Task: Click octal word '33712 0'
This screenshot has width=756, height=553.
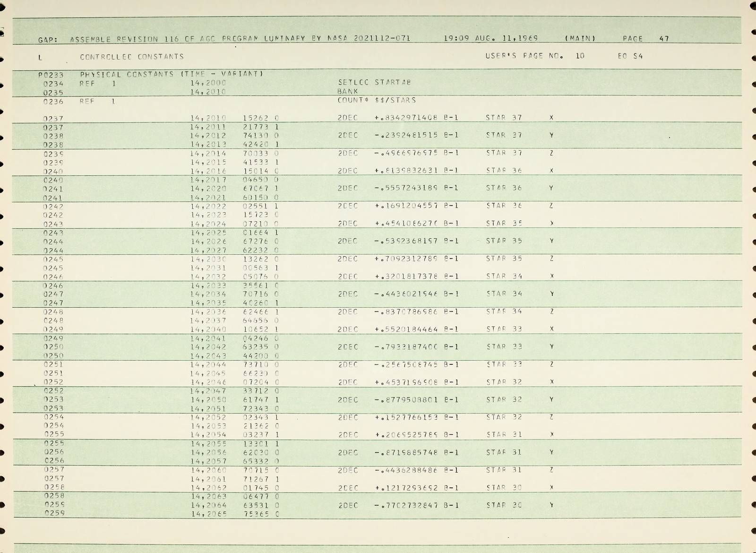Action: pos(261,391)
